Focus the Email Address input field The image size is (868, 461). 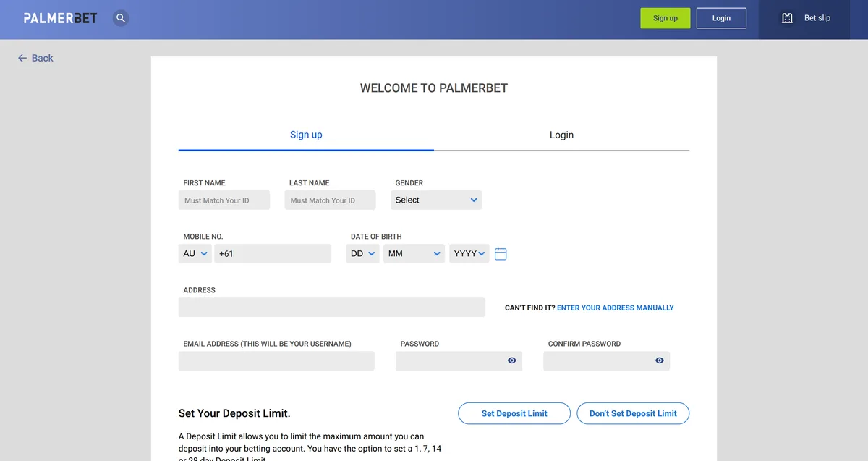tap(276, 361)
